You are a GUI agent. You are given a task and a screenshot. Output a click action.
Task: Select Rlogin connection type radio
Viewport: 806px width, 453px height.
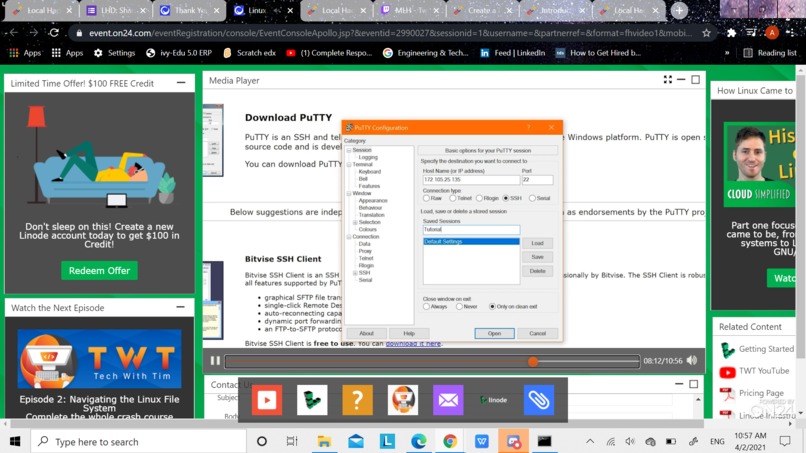tap(479, 198)
